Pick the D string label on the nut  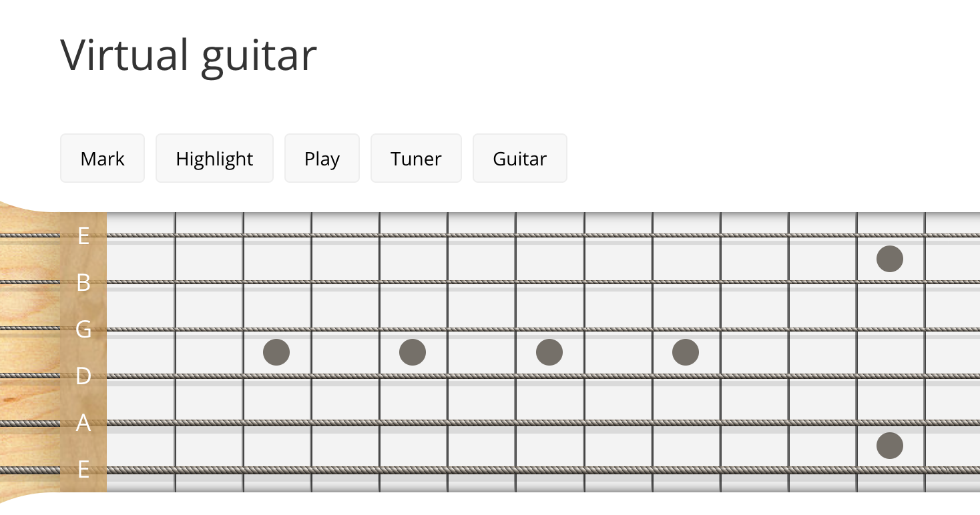(83, 376)
